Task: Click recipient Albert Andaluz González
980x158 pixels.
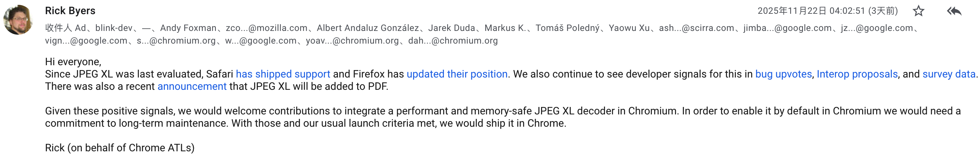Action: coord(368,28)
